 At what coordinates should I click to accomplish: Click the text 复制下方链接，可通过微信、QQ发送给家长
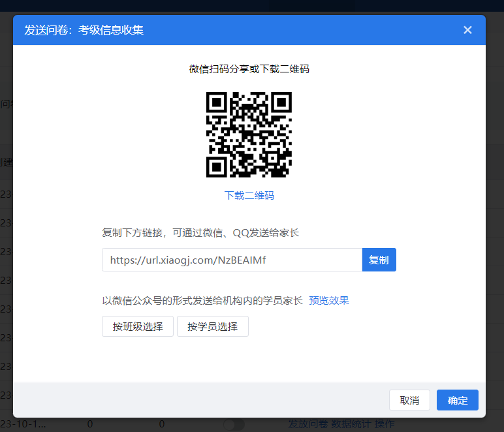pos(200,232)
